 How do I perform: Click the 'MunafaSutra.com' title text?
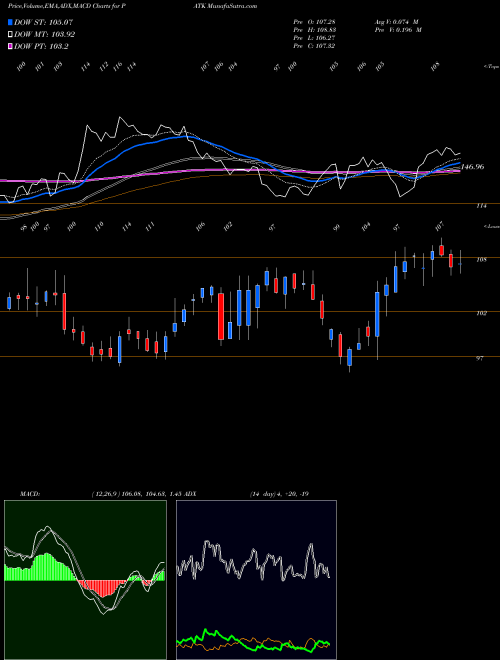point(232,6)
